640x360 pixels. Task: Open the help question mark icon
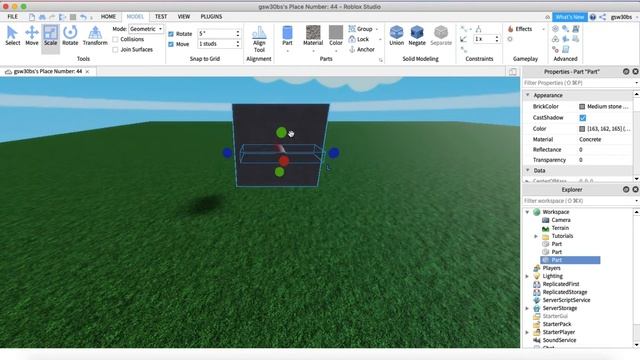(593, 17)
